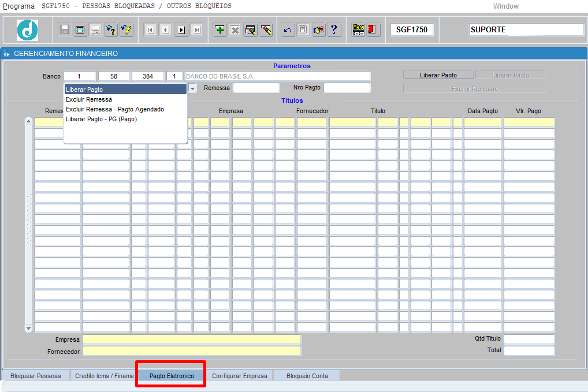Click the scroll down arrow of the Titulos grid
588x392 pixels.
pos(28,328)
